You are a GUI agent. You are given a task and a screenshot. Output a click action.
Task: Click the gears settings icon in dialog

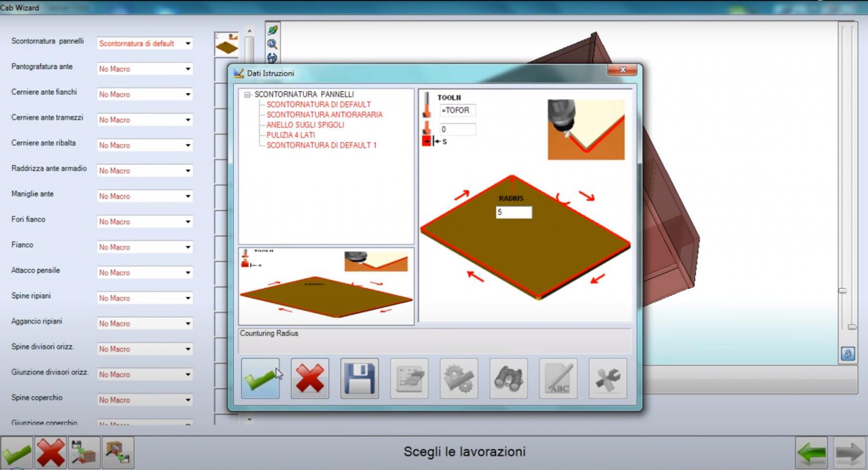click(x=459, y=379)
